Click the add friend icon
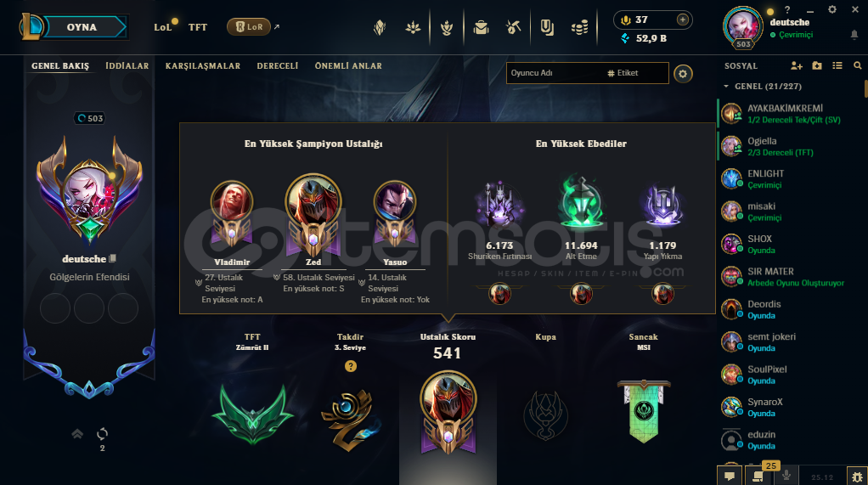 pyautogui.click(x=797, y=66)
